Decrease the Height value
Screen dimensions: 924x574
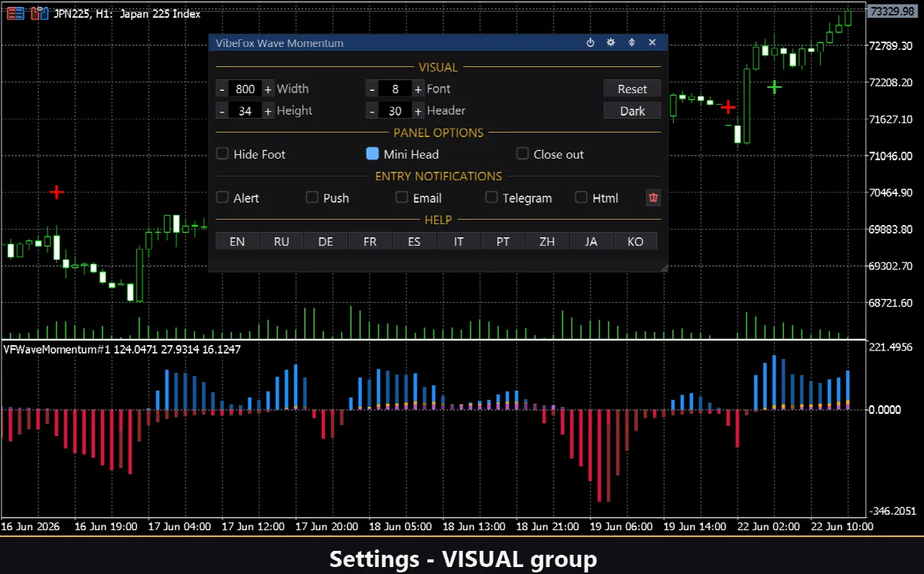222,111
